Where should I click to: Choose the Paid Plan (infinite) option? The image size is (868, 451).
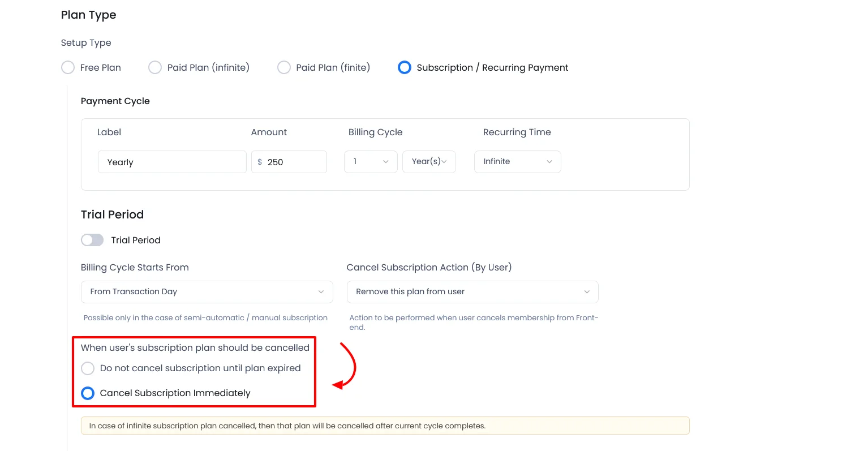[x=155, y=68]
